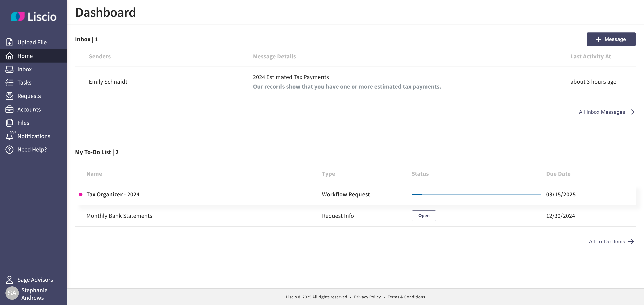The width and height of the screenshot is (644, 305).
Task: Click the Sage Advisors person icon
Action: point(9,280)
